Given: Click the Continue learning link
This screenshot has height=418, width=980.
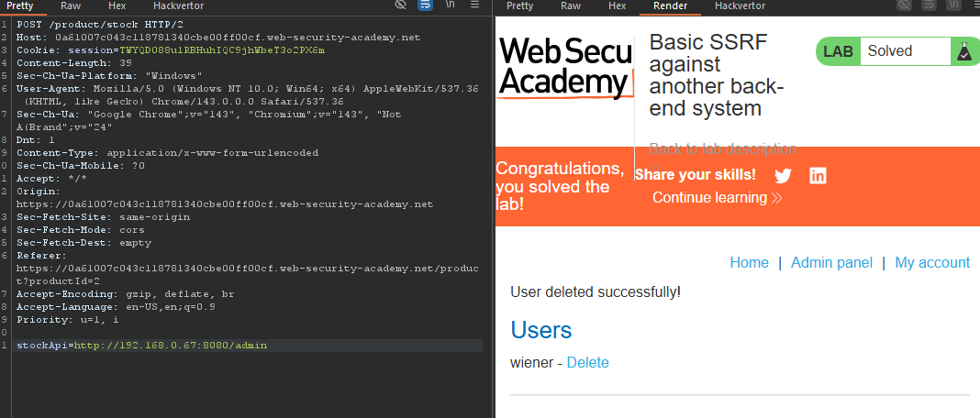Looking at the screenshot, I should click(x=717, y=197).
